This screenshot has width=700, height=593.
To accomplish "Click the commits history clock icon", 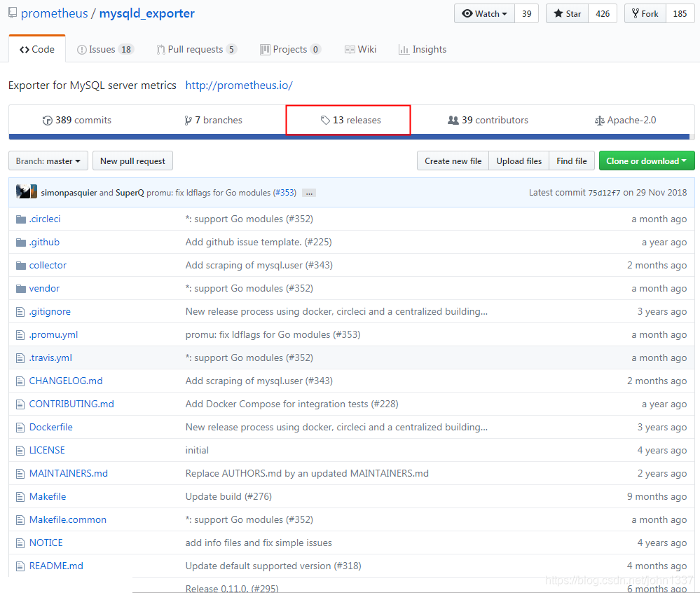I will (x=48, y=121).
